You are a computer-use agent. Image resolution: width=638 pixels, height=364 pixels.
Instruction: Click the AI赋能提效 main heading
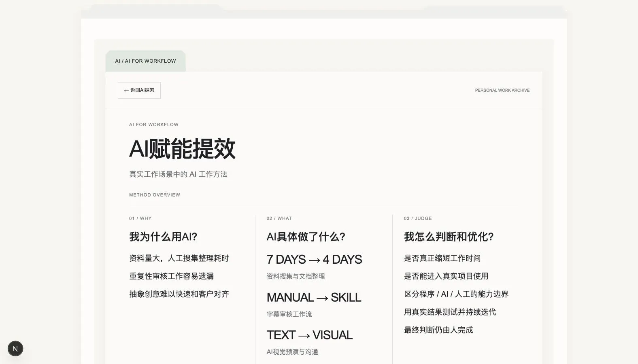tap(182, 148)
